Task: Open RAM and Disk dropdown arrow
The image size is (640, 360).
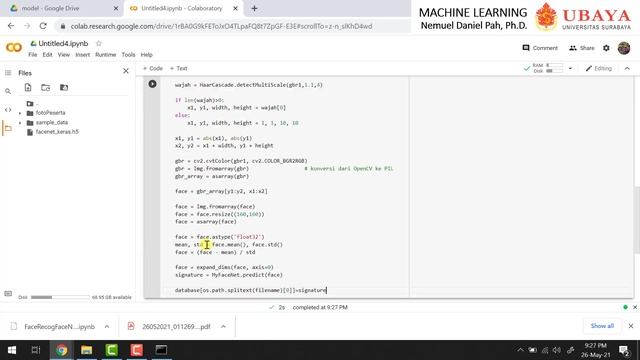Action: point(570,68)
